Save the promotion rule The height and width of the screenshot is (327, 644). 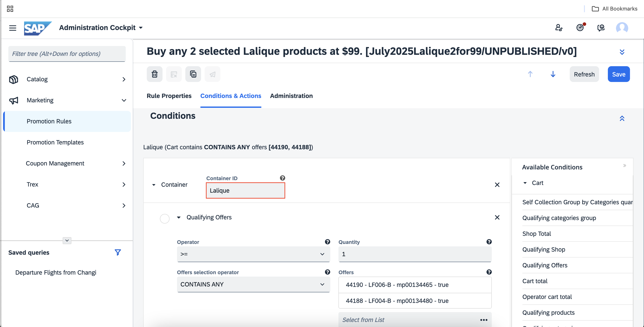tap(619, 74)
